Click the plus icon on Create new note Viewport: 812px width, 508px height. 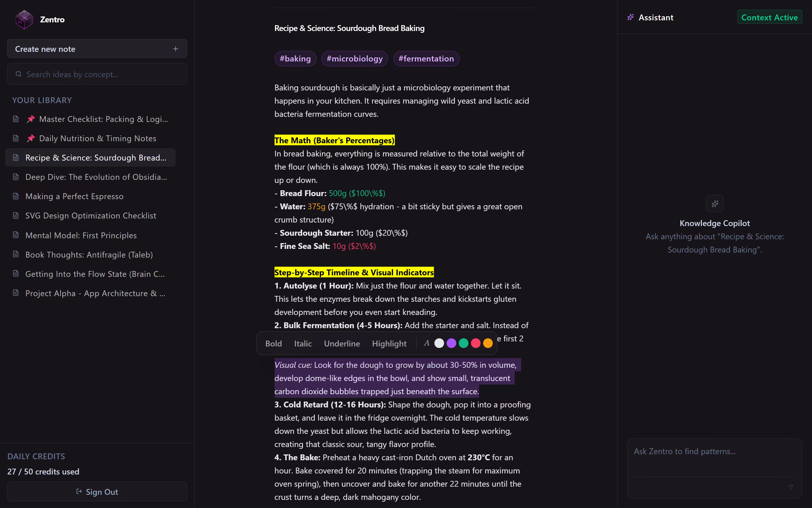point(176,49)
